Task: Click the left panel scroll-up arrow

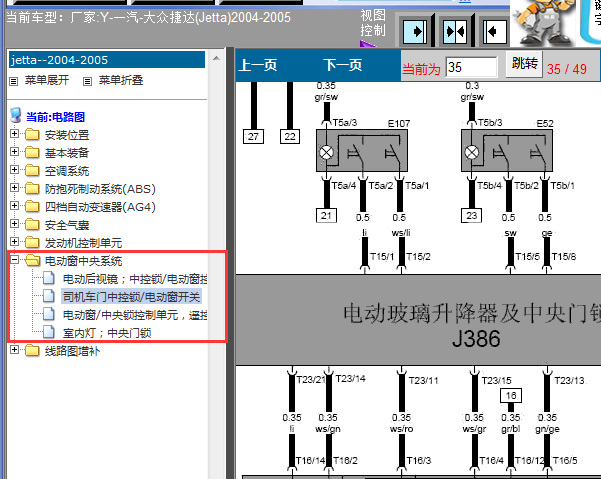Action: tap(216, 58)
